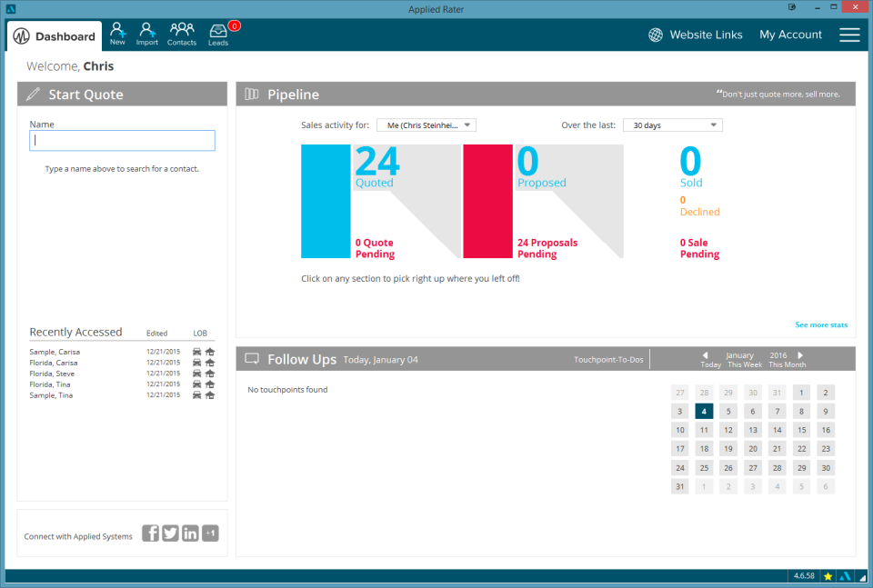Open the Contacts icon
The image size is (873, 588).
pyautogui.click(x=182, y=34)
